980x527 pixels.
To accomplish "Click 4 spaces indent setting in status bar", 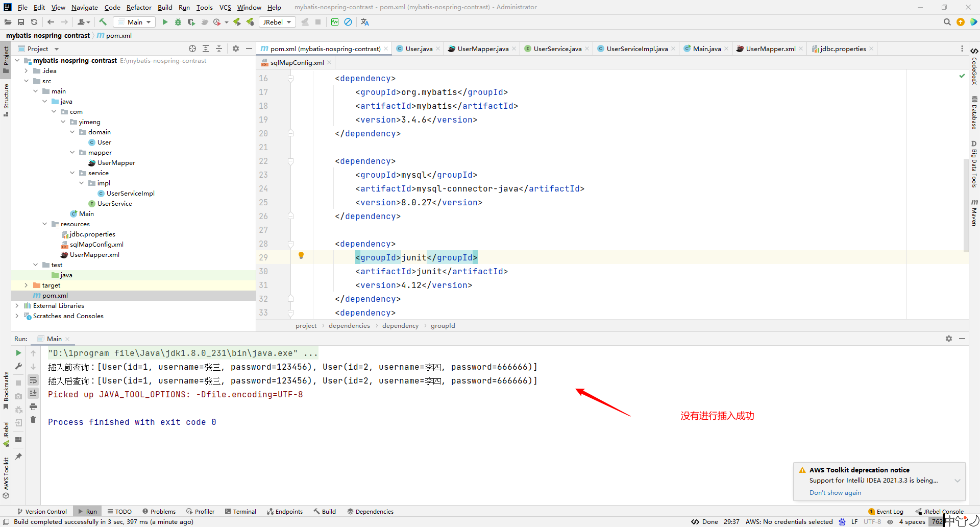I will pos(912,521).
